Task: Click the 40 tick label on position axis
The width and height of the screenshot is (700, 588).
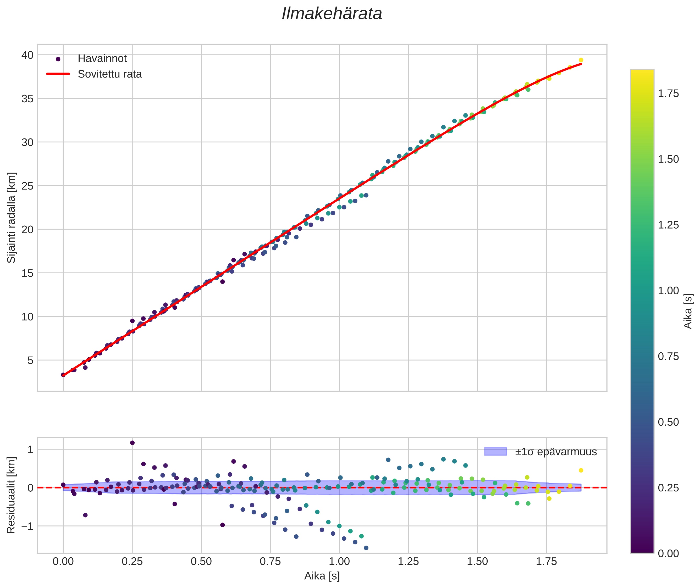Action: 28,55
